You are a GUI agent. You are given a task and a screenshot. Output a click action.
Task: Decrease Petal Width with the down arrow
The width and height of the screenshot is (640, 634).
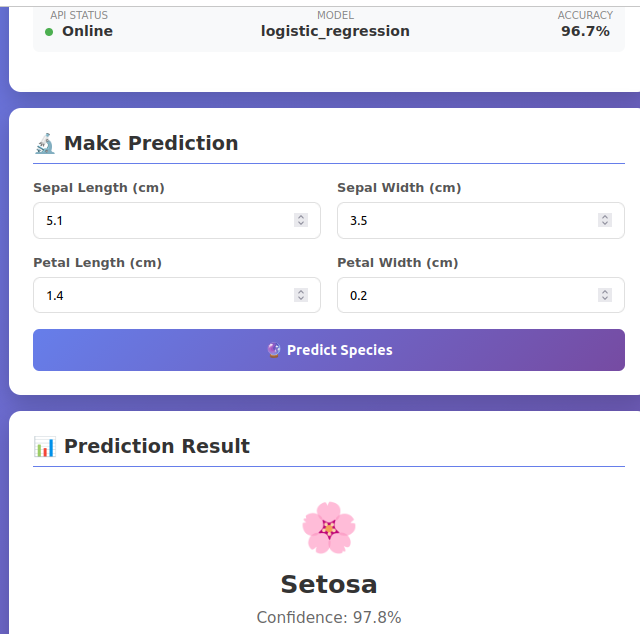tap(605, 299)
